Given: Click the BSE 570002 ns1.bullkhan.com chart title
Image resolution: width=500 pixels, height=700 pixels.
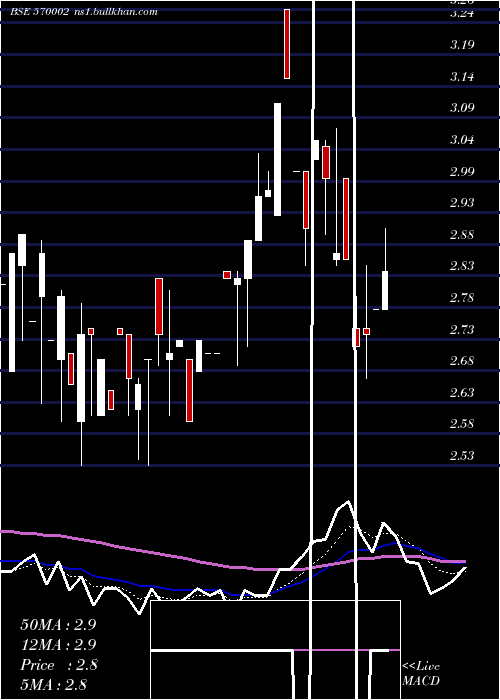Looking at the screenshot, I should (84, 12).
